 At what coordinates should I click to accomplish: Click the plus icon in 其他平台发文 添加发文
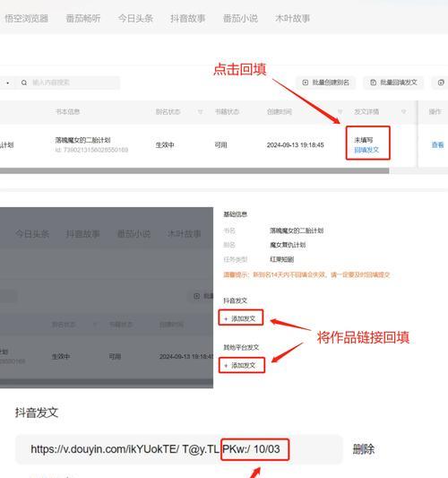tap(226, 366)
